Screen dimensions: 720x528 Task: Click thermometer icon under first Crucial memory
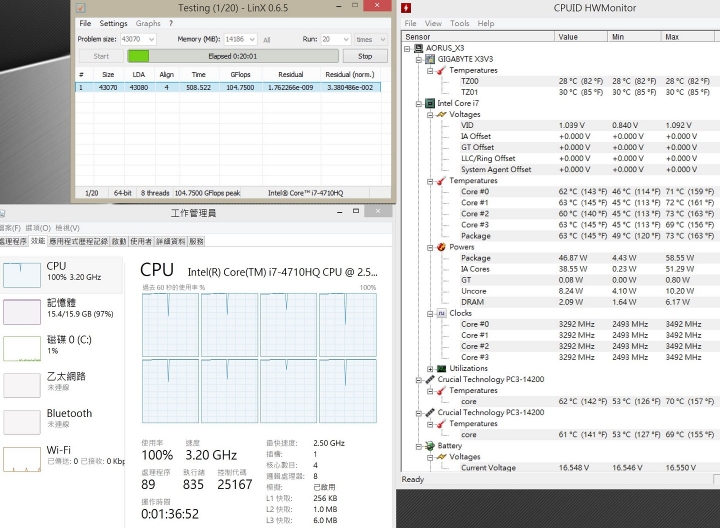[x=441, y=391]
